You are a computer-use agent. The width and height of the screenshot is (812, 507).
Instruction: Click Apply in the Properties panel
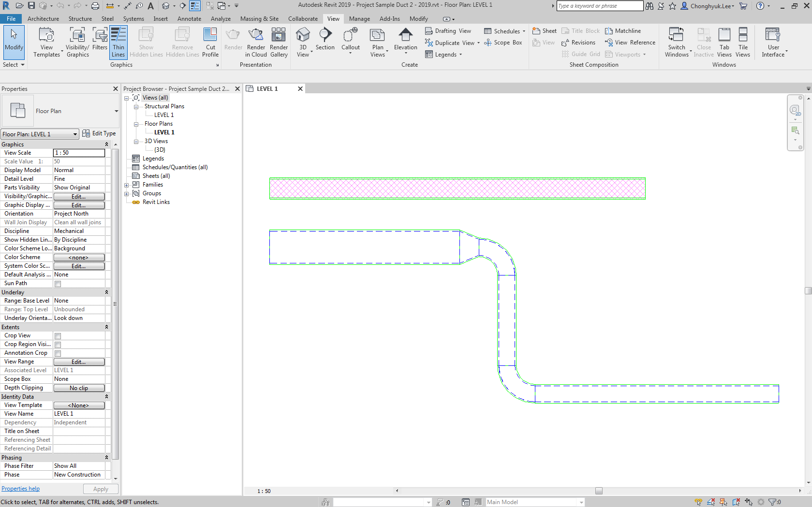point(100,489)
